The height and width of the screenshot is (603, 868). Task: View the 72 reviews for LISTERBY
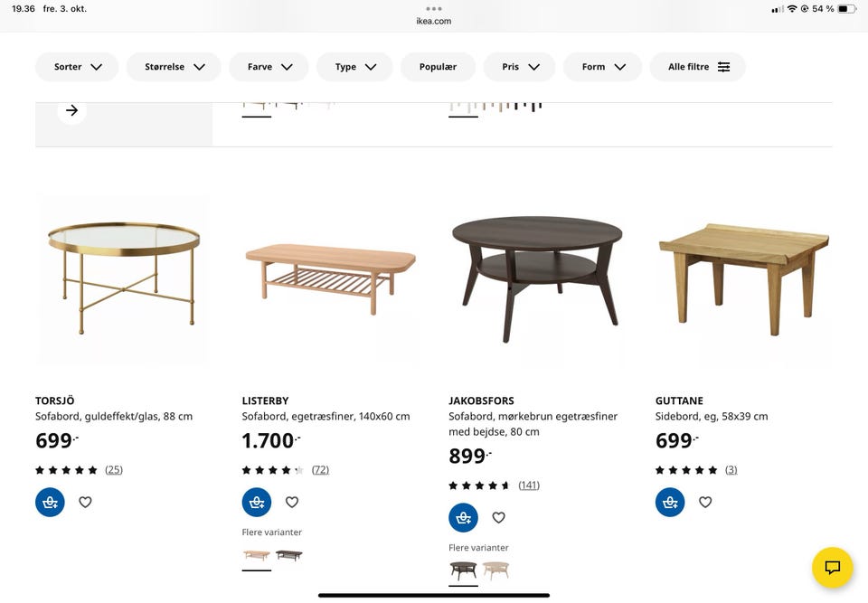323,469
